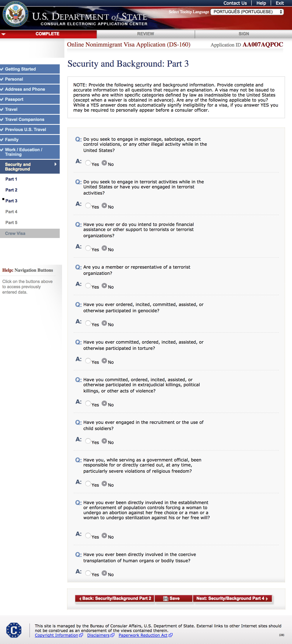Screen dimensions: 292x644
Task: Open the Contact Us link
Action: click(x=235, y=3)
